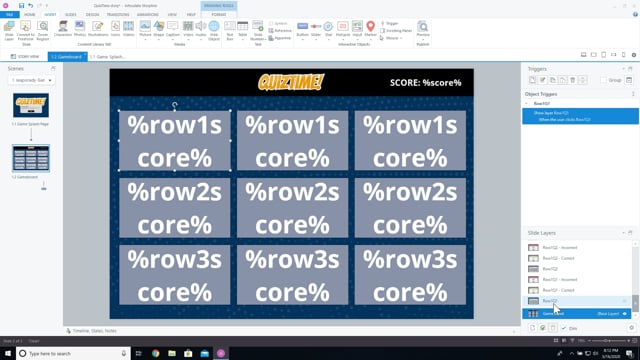Collapse the Row1Q1 object trigger group
Image resolution: width=640 pixels, height=360 pixels.
(x=527, y=104)
